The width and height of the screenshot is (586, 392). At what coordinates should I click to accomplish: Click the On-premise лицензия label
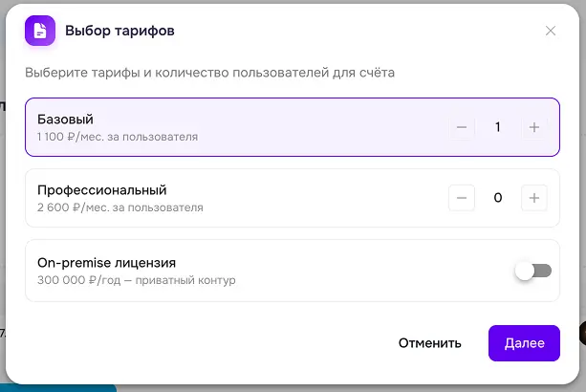106,263
